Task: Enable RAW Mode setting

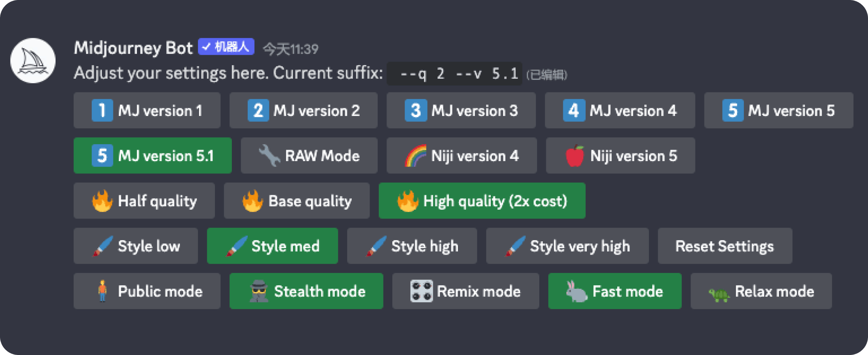Action: pyautogui.click(x=309, y=156)
